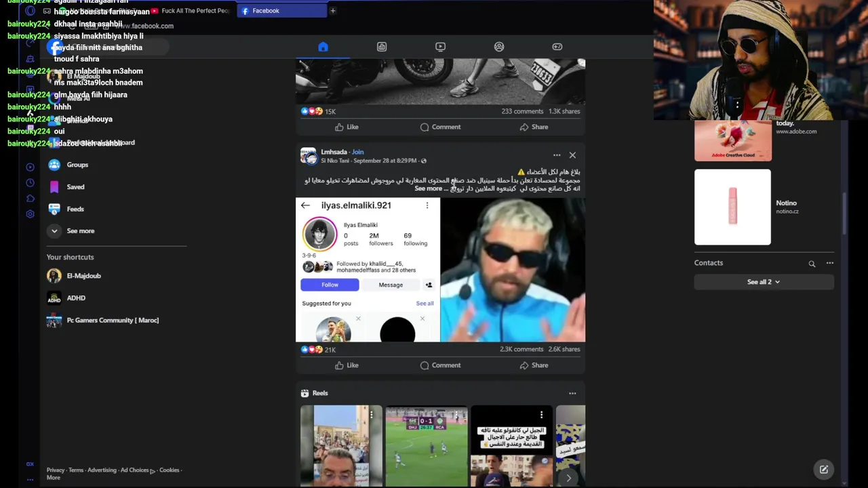This screenshot has height=488, width=868.
Task: Open the Notino ad link text
Action: 787,207
